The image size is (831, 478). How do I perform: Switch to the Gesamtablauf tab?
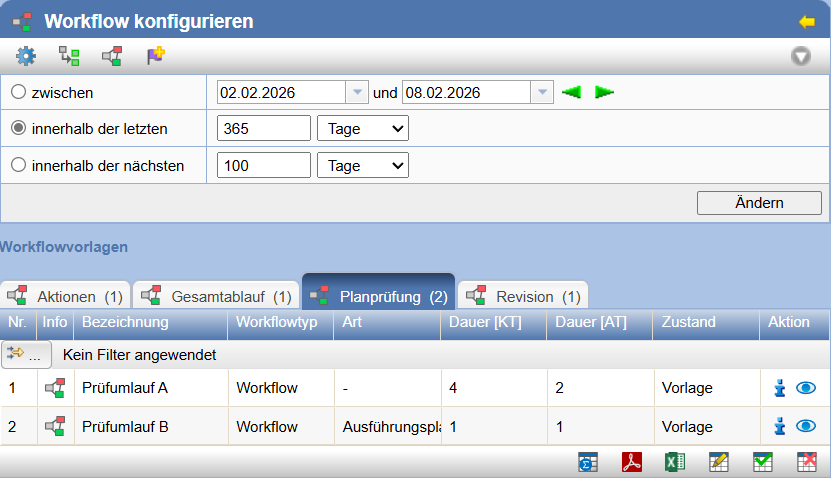click(x=217, y=296)
